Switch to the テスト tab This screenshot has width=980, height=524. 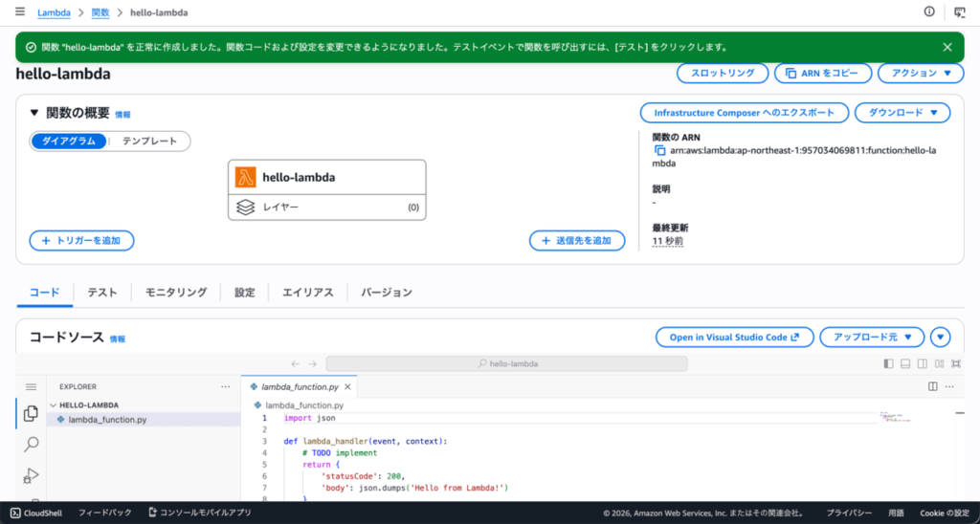pos(102,293)
